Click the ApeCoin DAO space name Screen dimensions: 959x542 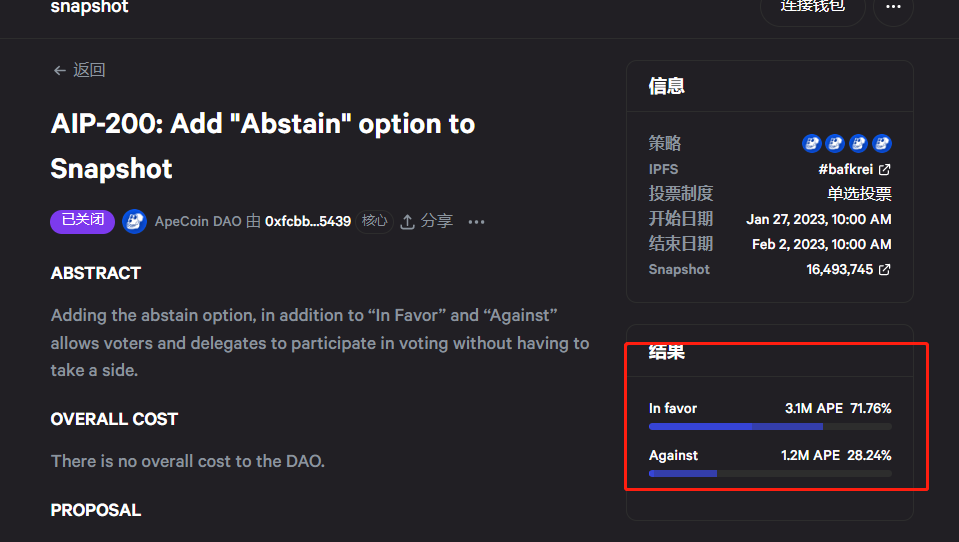[x=197, y=222]
